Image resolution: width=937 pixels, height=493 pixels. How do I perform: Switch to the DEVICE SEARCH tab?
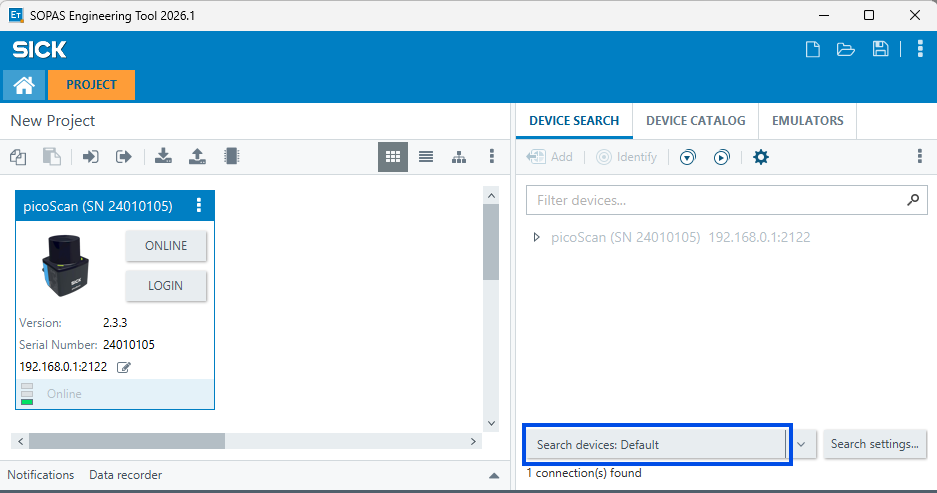[x=574, y=121]
